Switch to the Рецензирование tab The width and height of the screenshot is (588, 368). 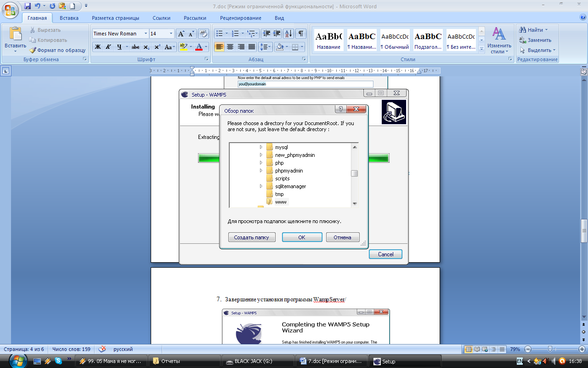pos(241,18)
